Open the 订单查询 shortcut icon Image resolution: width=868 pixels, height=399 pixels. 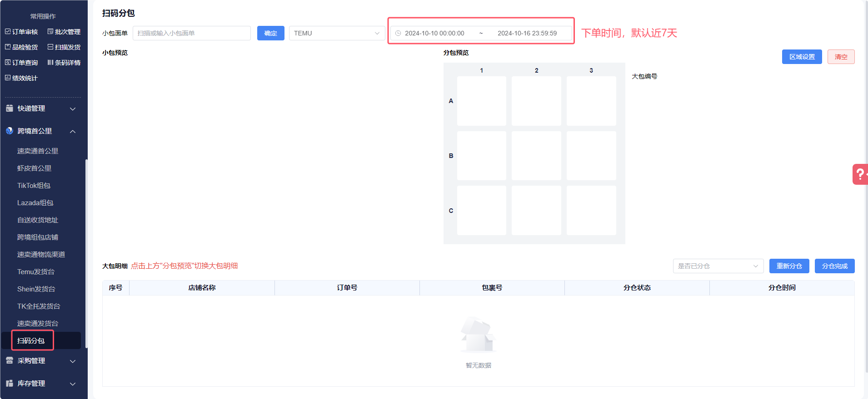click(8, 63)
